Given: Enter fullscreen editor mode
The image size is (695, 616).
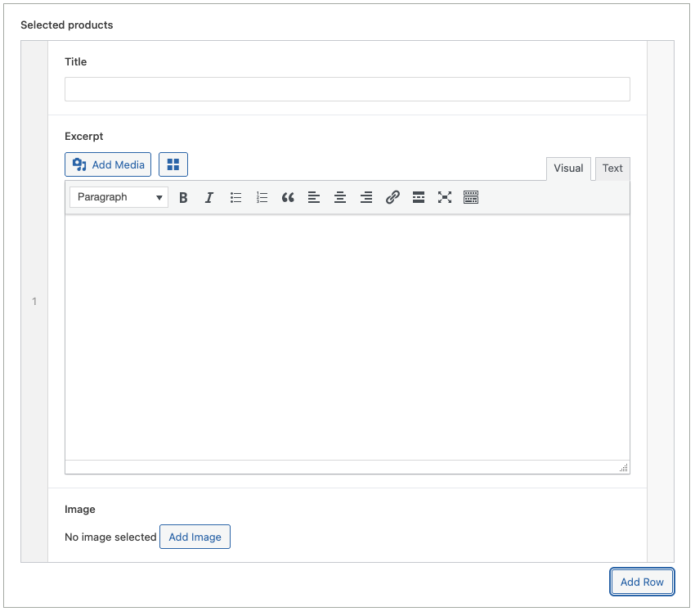Looking at the screenshot, I should tap(445, 197).
